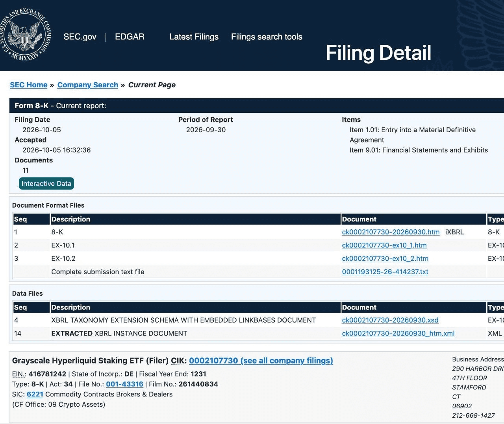Open Filings search tools menu item
Viewport: 504px width, 424px height.
pyautogui.click(x=267, y=37)
